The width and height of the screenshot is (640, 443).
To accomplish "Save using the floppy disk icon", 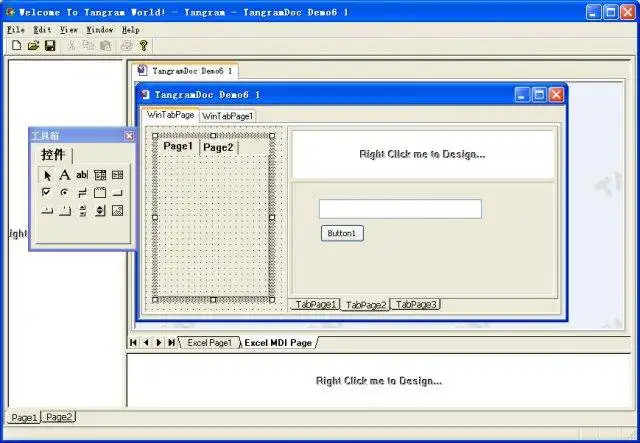I will 50,45.
